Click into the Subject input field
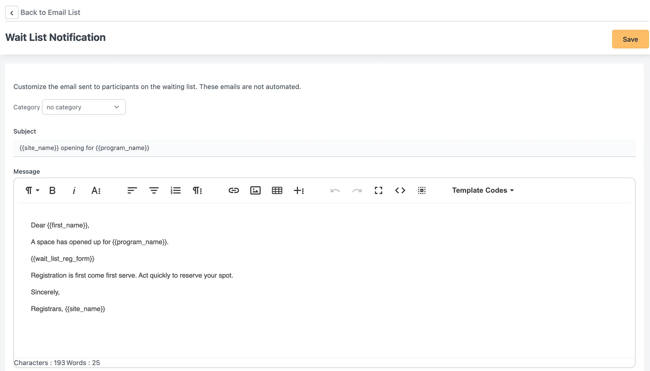The height and width of the screenshot is (371, 650). pyautogui.click(x=324, y=148)
